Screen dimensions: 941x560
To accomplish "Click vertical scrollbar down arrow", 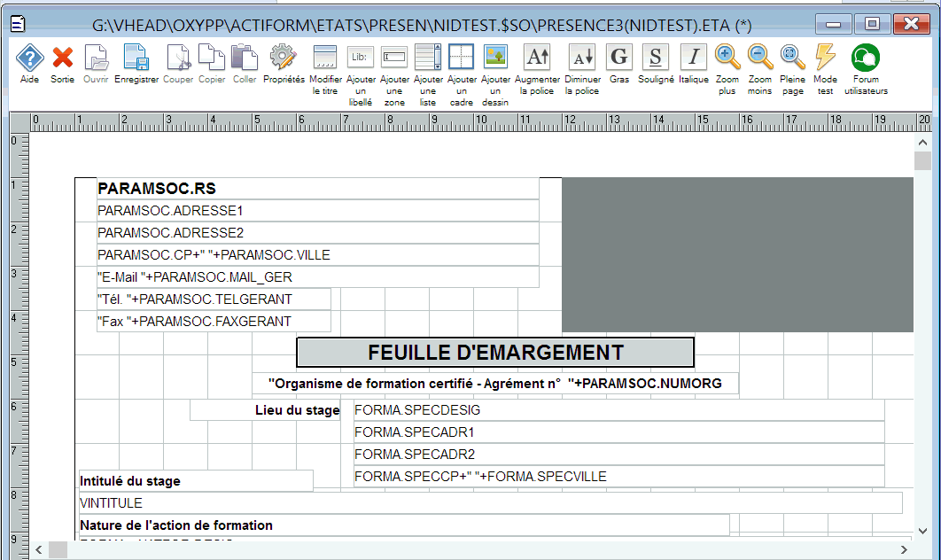I will (922, 531).
